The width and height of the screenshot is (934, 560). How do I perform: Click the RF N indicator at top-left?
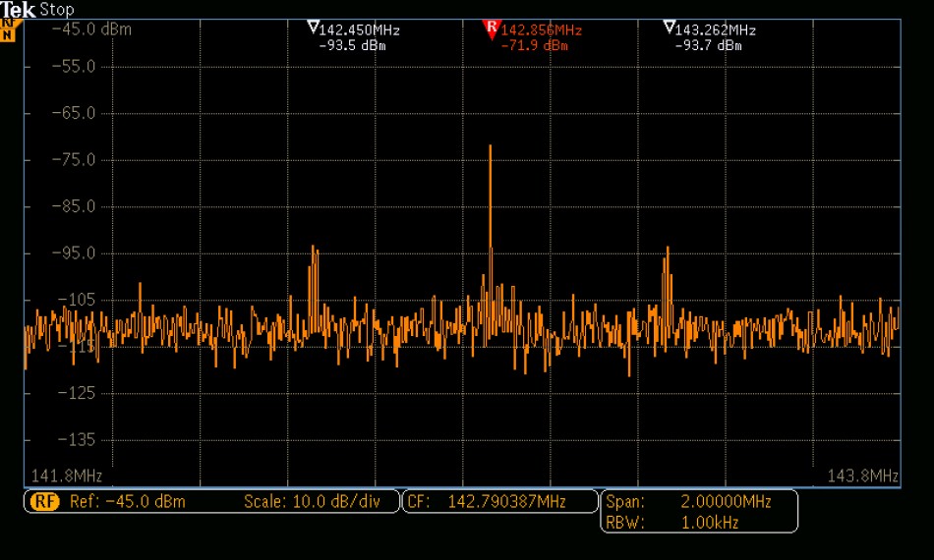10,30
